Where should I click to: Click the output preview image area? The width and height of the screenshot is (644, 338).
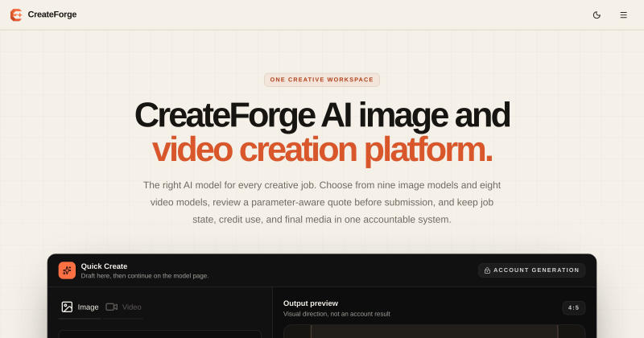[x=434, y=332]
